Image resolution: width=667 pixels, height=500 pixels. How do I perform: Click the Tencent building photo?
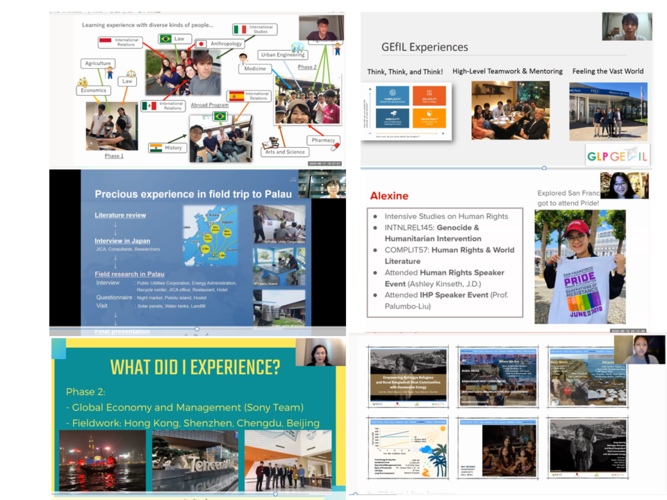(195, 461)
